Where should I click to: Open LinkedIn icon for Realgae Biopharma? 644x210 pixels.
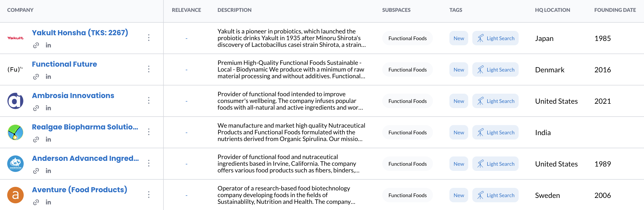click(48, 139)
